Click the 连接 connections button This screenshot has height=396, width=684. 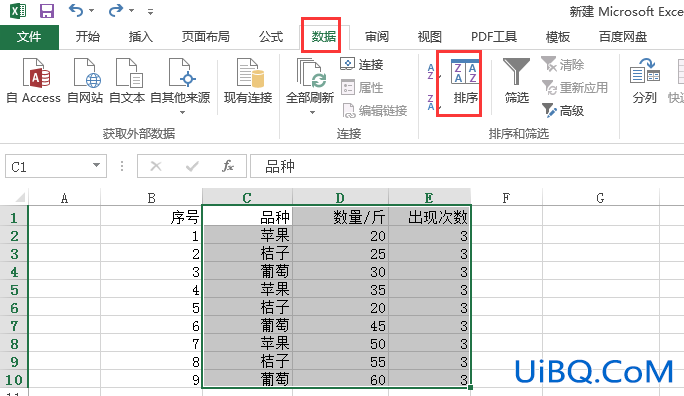coord(362,65)
